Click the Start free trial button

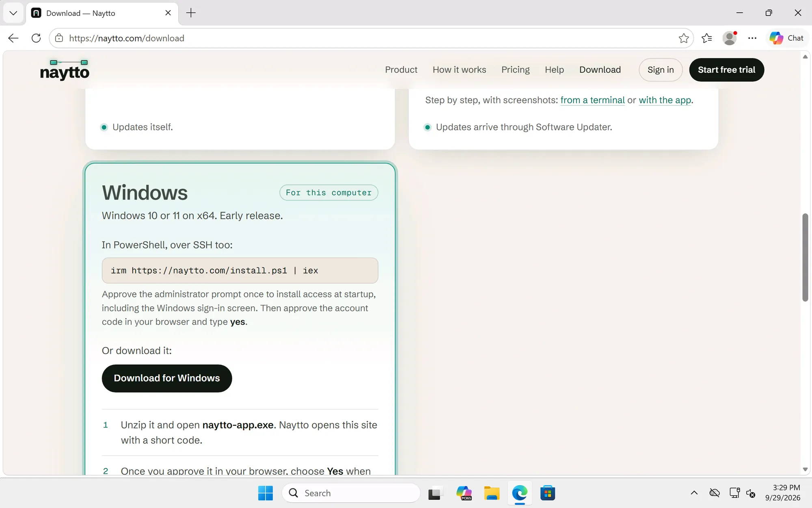tap(726, 70)
